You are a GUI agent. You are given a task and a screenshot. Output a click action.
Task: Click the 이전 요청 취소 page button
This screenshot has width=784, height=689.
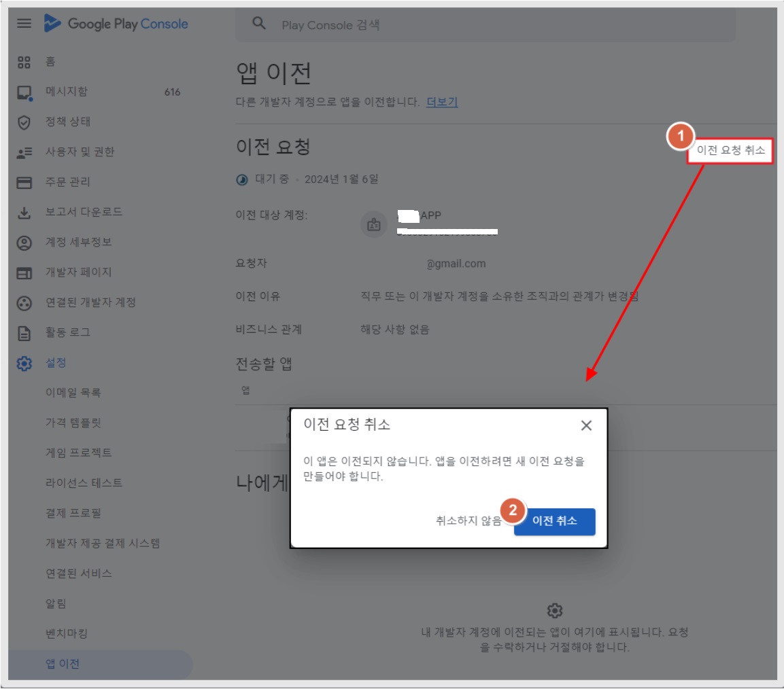click(730, 150)
